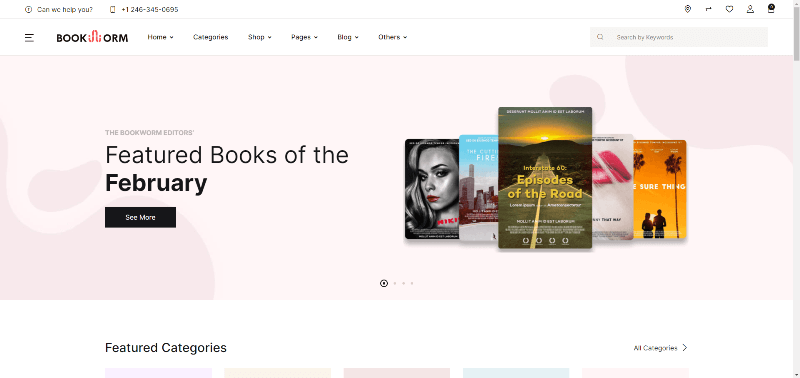Click the search magnifier icon
This screenshot has height=378, width=800.
pos(601,37)
